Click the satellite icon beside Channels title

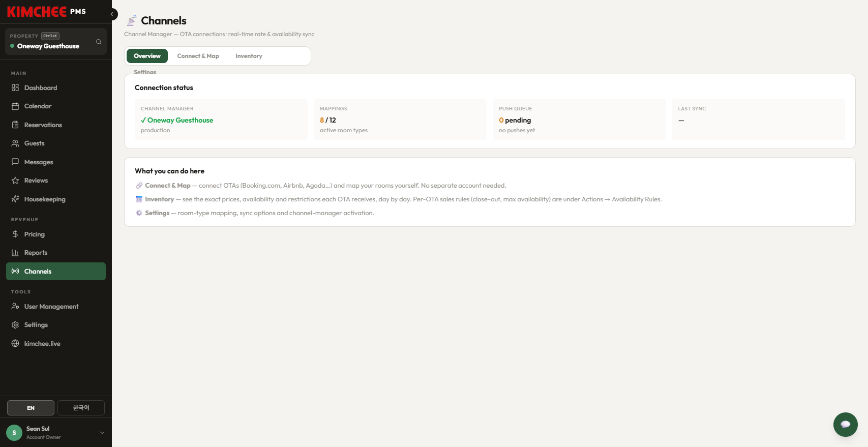[x=132, y=20]
